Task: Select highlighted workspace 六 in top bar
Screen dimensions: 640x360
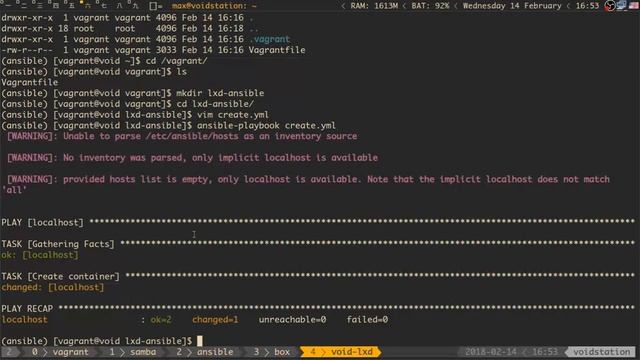Action: click(87, 6)
